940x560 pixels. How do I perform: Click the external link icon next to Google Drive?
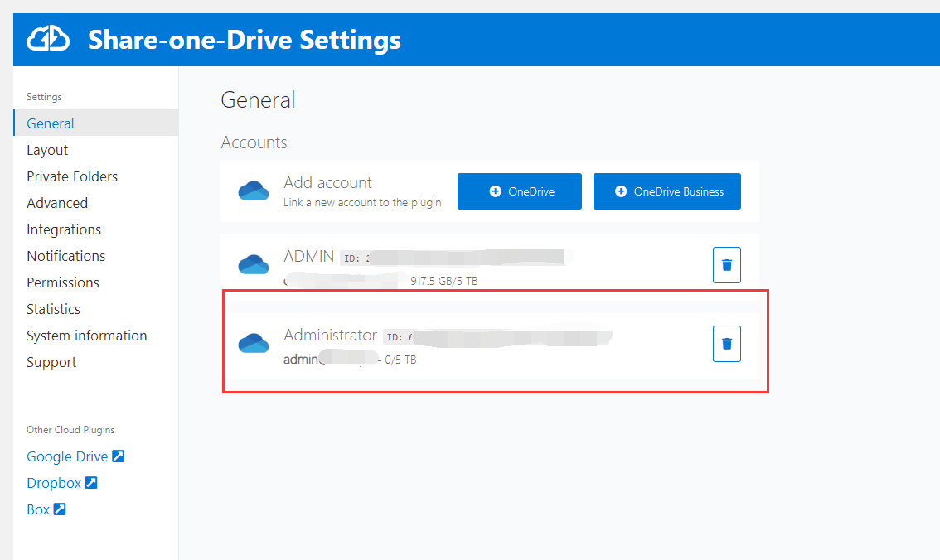(119, 456)
